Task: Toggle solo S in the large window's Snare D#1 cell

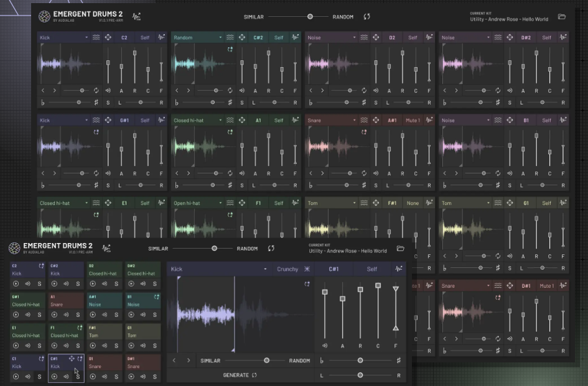Action: tap(510, 351)
